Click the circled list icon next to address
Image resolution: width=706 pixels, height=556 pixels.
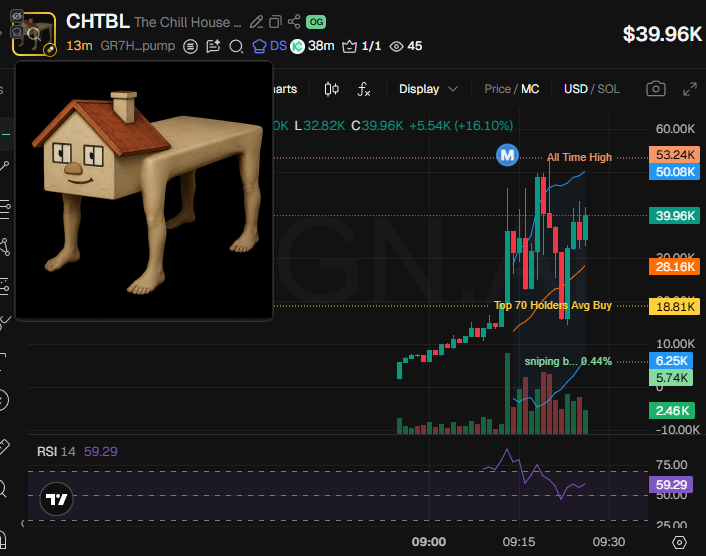pyautogui.click(x=190, y=46)
